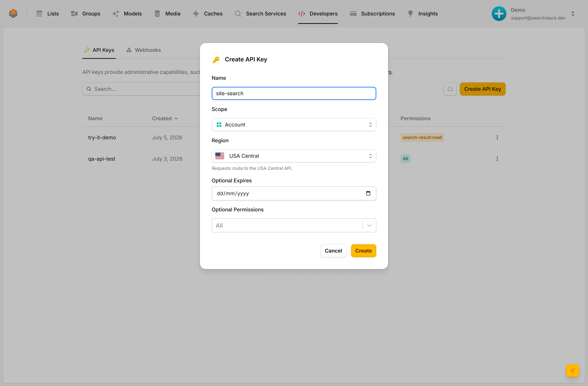
Task: Open the Lists section
Action: pos(47,14)
